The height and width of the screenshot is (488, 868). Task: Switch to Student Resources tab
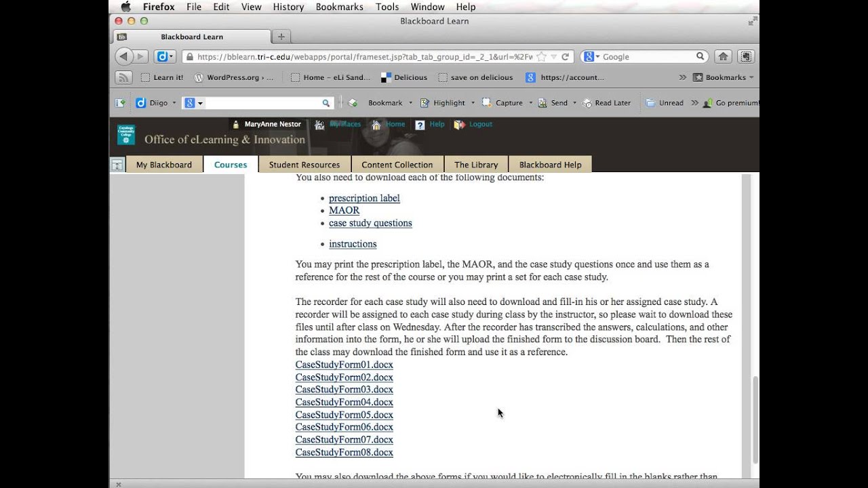coord(304,165)
